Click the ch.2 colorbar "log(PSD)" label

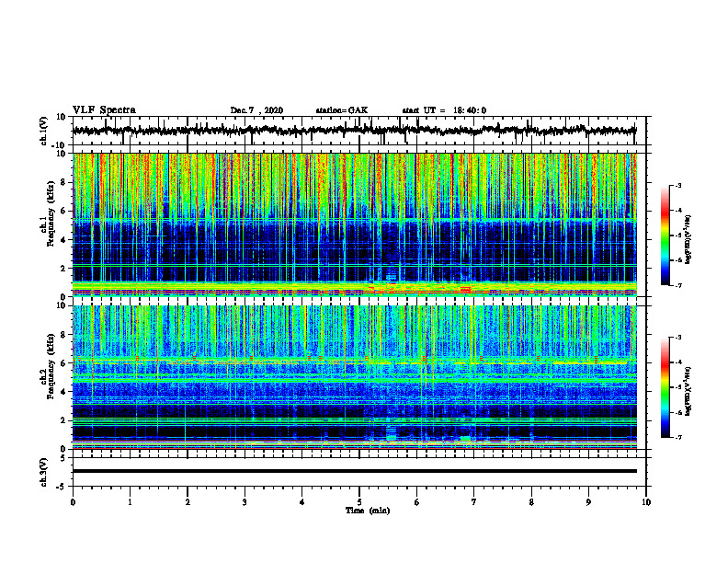688,391
